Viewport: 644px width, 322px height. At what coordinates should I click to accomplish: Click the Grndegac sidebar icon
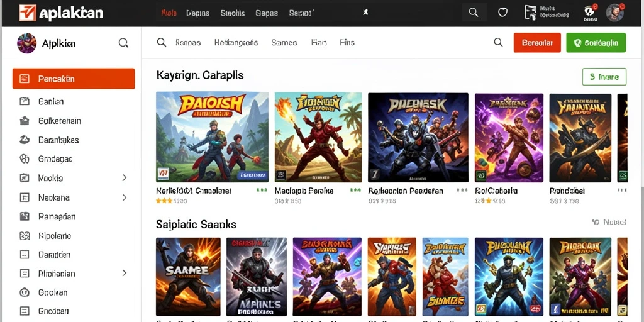[x=25, y=159]
